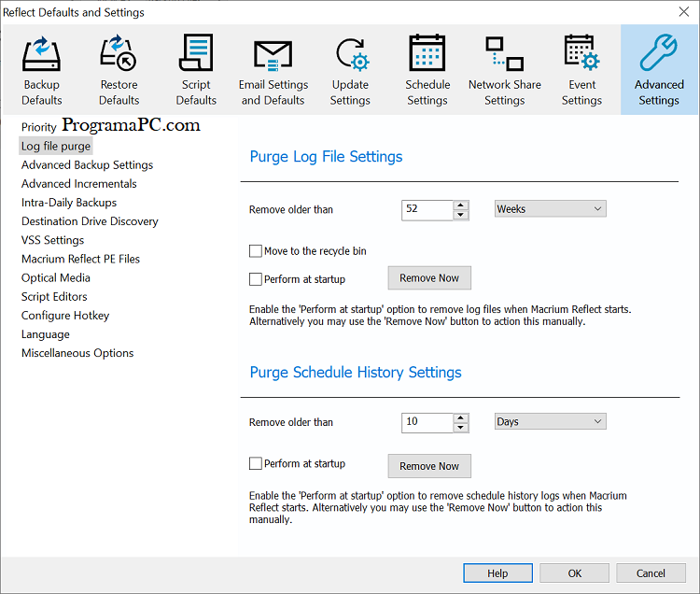Open Email Settings and Defaults envelope icon
700x594 pixels.
pyautogui.click(x=273, y=56)
